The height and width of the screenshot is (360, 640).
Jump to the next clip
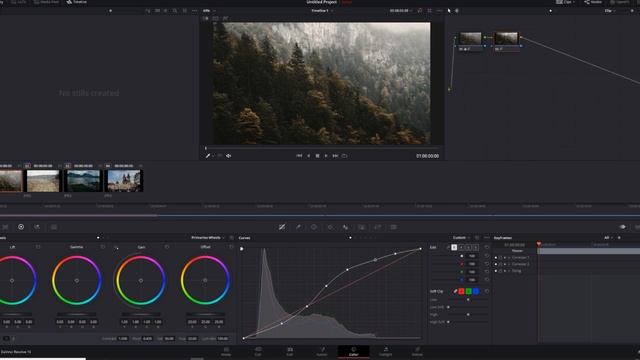(335, 156)
